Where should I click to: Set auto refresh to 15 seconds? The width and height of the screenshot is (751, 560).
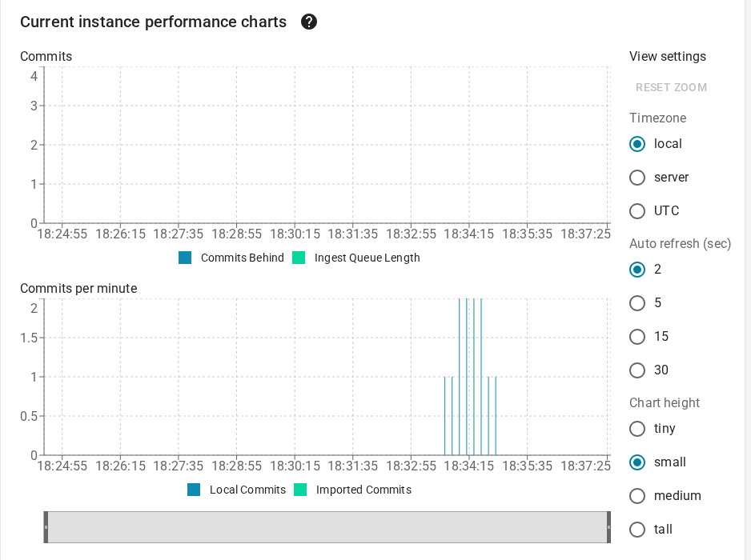tap(637, 337)
